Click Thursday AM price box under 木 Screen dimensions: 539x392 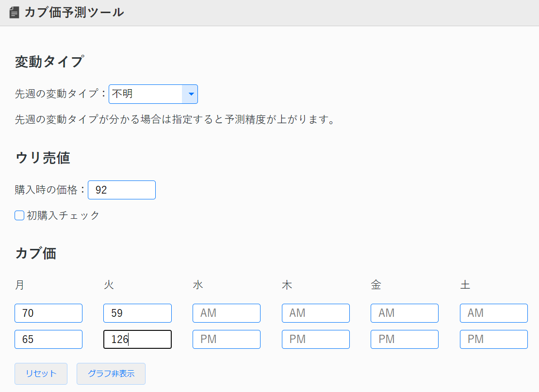[315, 313]
